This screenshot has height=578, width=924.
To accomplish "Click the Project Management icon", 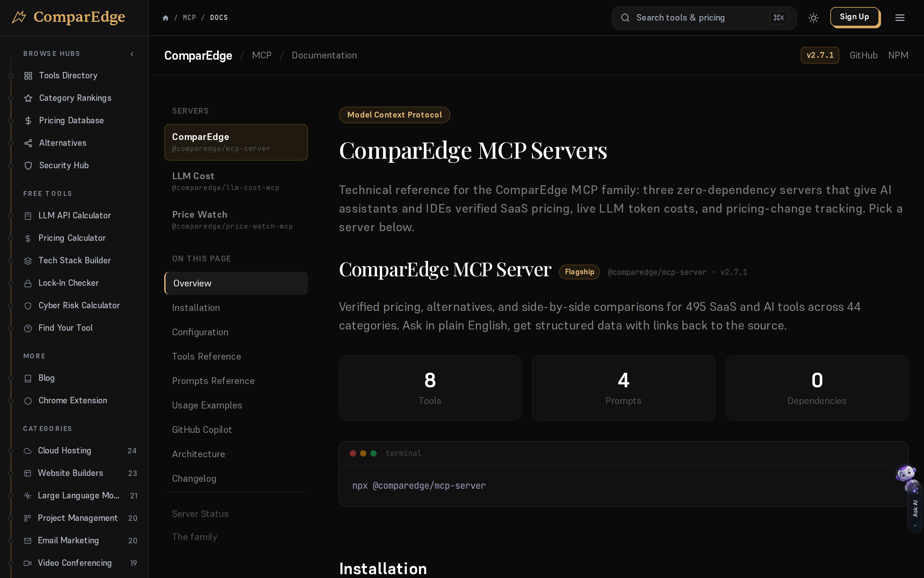I will tap(28, 518).
